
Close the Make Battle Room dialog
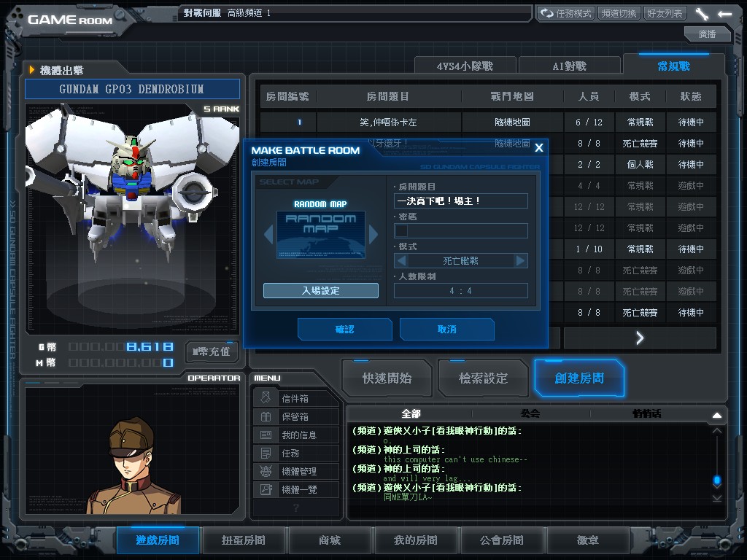coord(539,147)
